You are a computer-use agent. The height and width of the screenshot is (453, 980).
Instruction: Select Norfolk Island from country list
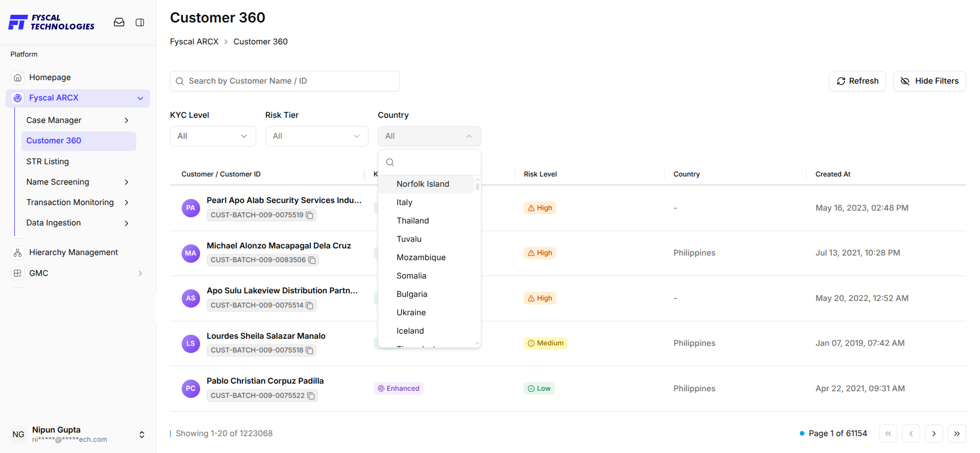426,184
